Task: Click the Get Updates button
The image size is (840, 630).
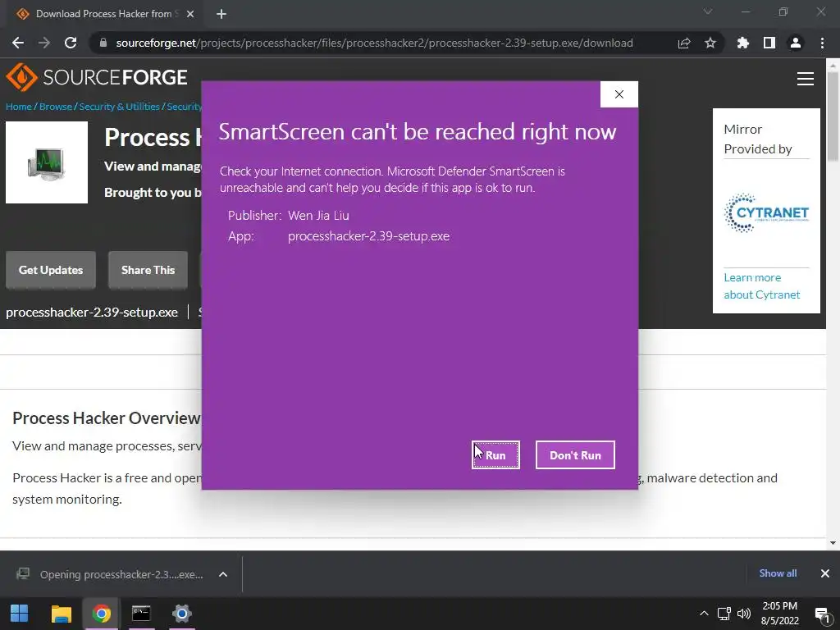Action: tap(51, 270)
